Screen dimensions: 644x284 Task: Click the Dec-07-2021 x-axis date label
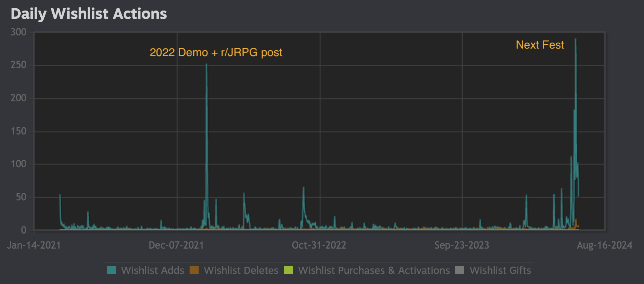176,245
